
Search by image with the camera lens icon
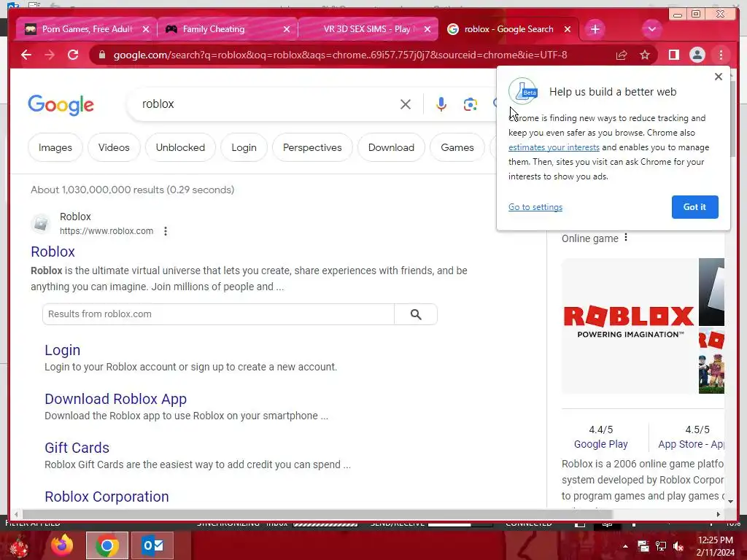pos(471,104)
